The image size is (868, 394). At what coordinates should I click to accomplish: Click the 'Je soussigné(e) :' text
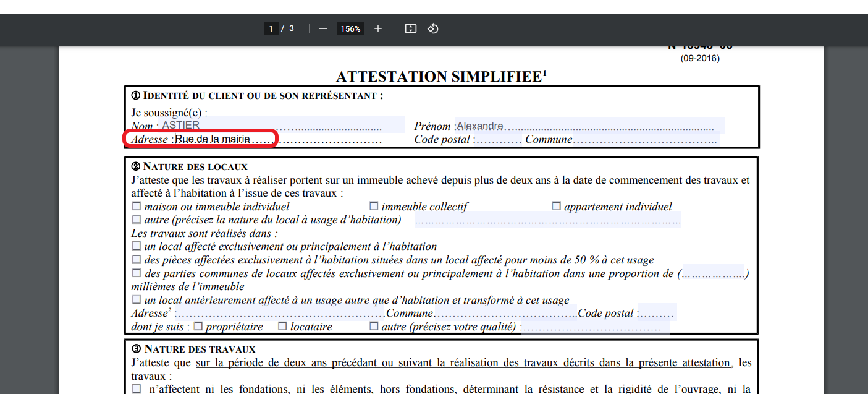pyautogui.click(x=169, y=113)
